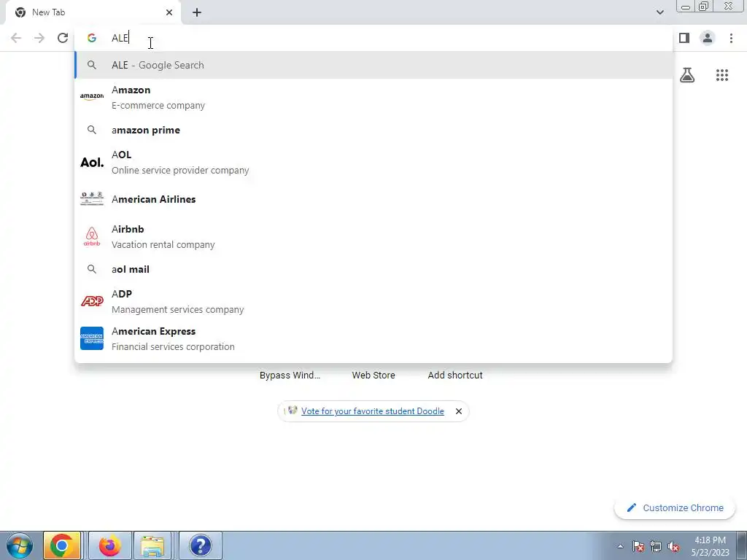Click the Aol. logo icon
Viewport: 747px width, 560px height.
92,163
